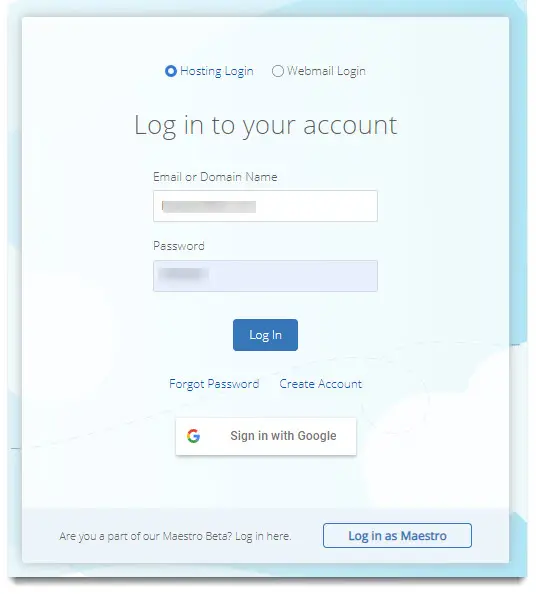The image size is (536, 594).
Task: Click the Password field label
Action: (x=179, y=246)
